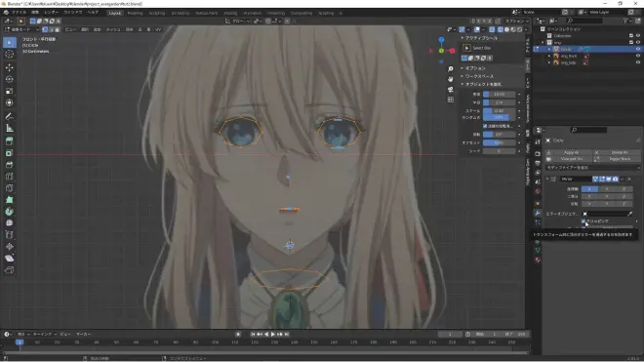Screen dimensions: 644x362
Task: Toggle Mirror axis X button
Action: 589,189
